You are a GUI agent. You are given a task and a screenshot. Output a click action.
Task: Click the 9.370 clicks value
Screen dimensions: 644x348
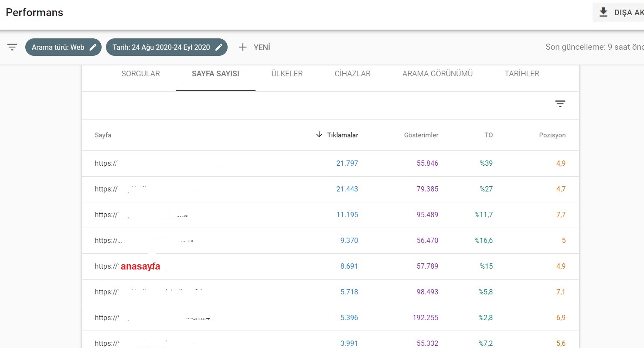[x=349, y=241]
